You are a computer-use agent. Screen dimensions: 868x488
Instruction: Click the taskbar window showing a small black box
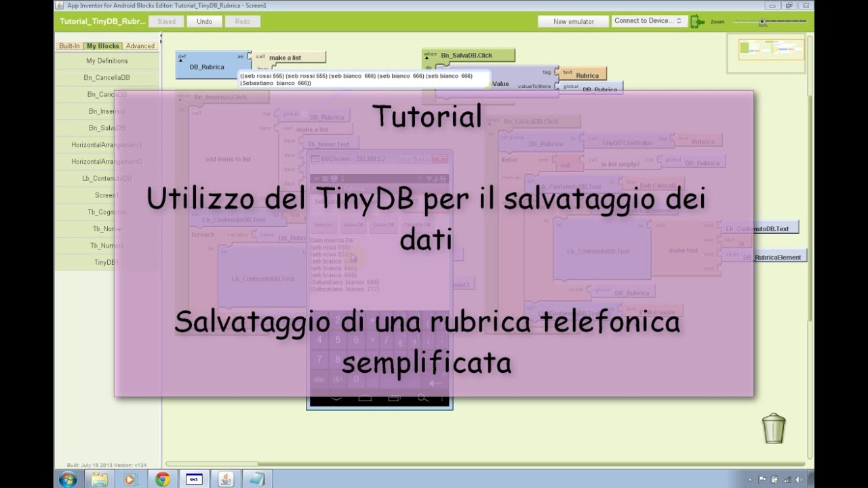194,479
